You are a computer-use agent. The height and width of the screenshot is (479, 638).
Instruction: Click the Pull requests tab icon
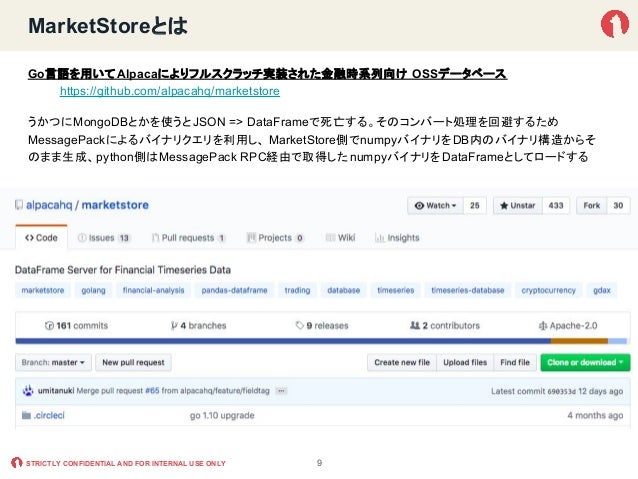click(155, 238)
